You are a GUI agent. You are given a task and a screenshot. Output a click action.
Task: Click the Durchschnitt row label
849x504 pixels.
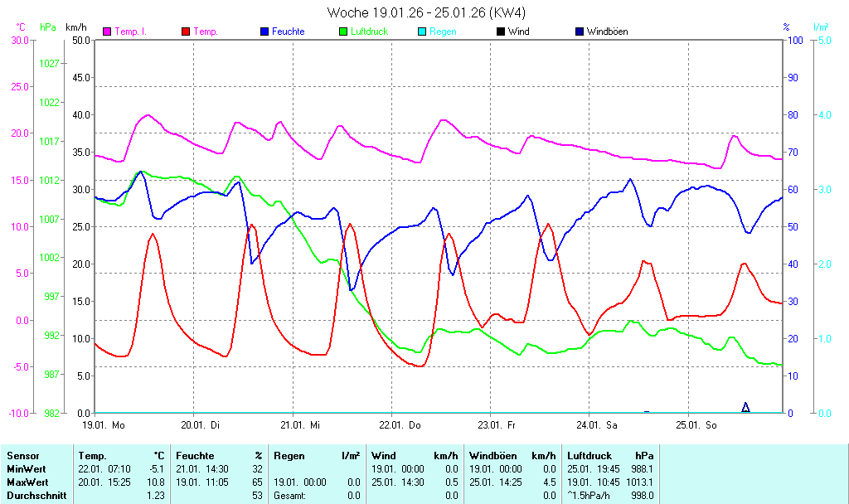click(32, 496)
